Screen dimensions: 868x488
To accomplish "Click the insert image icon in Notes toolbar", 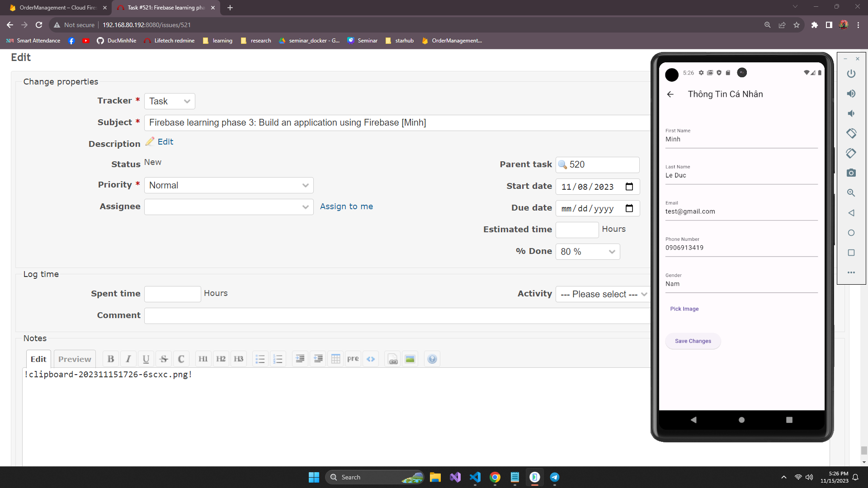I will (410, 359).
